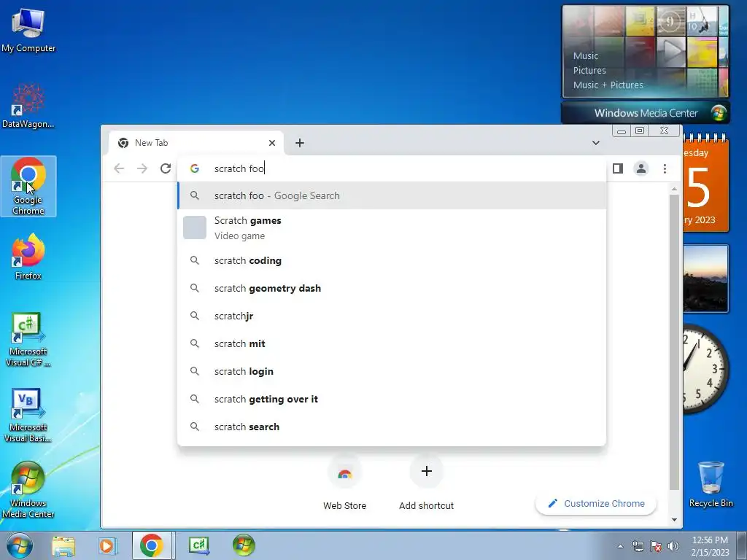
Task: Click the magnifier icon beside 'scratch coding'
Action: point(194,260)
